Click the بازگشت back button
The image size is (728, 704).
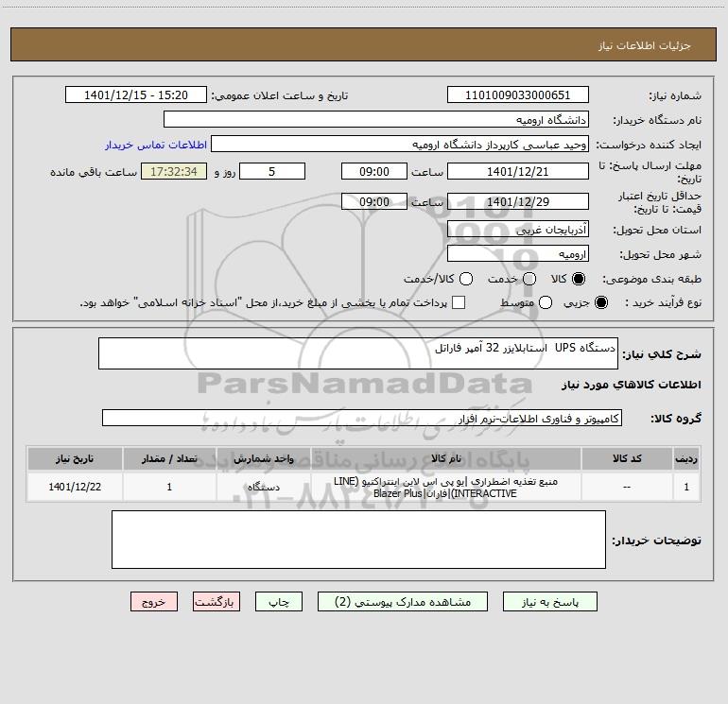coord(217,601)
